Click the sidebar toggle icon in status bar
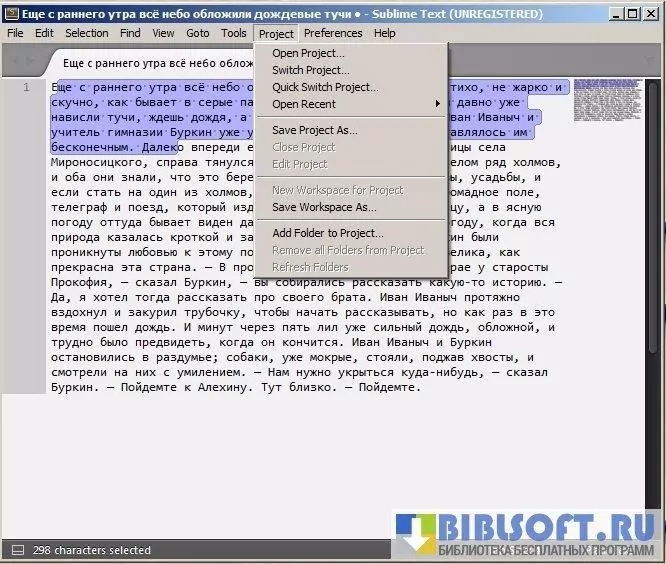The height and width of the screenshot is (564, 666). 15,550
